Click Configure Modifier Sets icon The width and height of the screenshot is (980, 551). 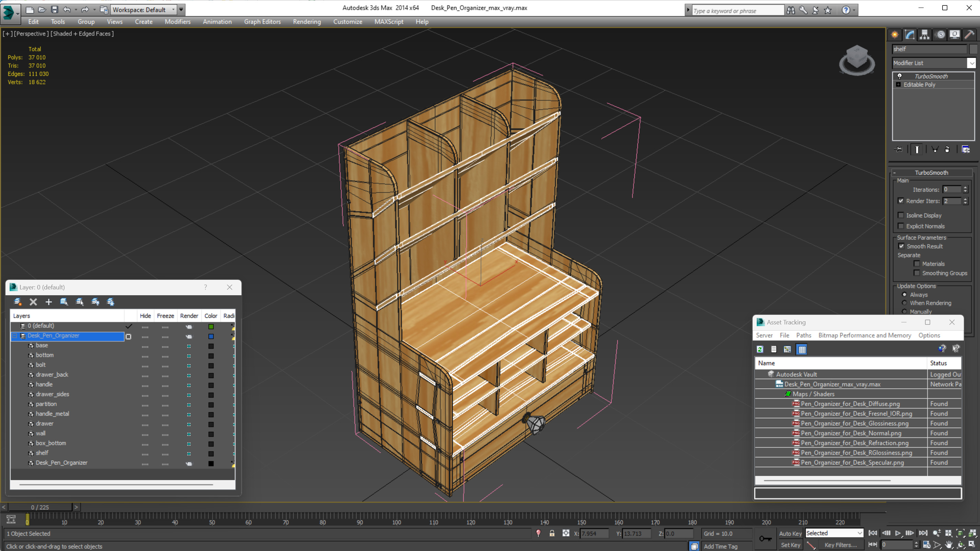(966, 149)
